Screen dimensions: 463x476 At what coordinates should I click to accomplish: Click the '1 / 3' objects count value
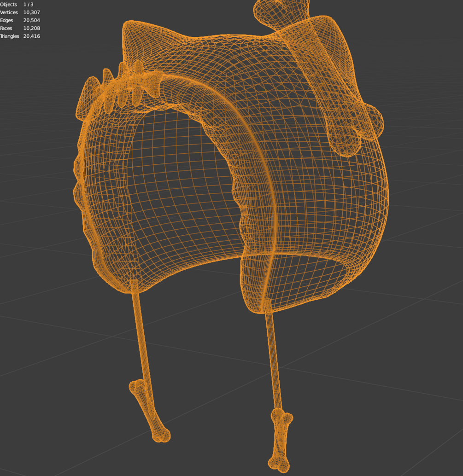[28, 5]
